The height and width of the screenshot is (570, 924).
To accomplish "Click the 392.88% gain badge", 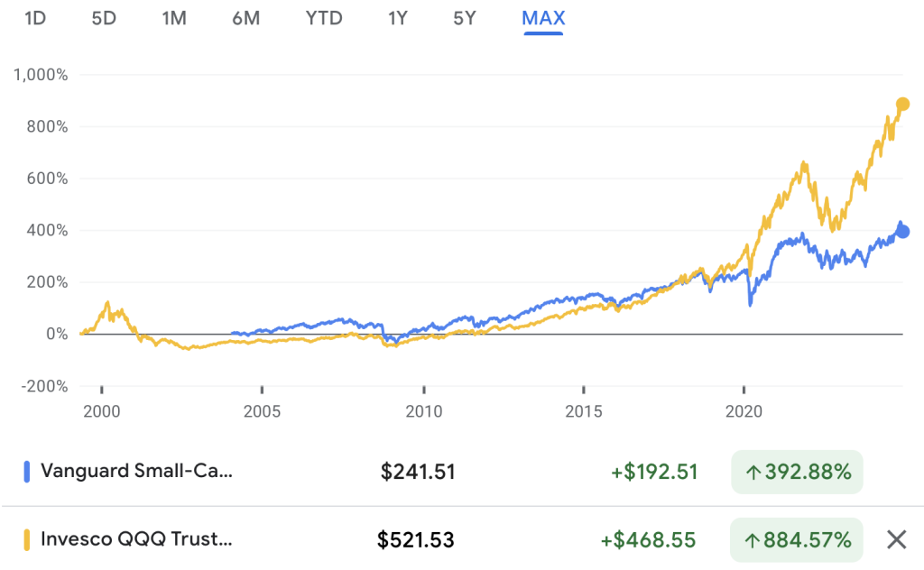I will pyautogui.click(x=797, y=471).
